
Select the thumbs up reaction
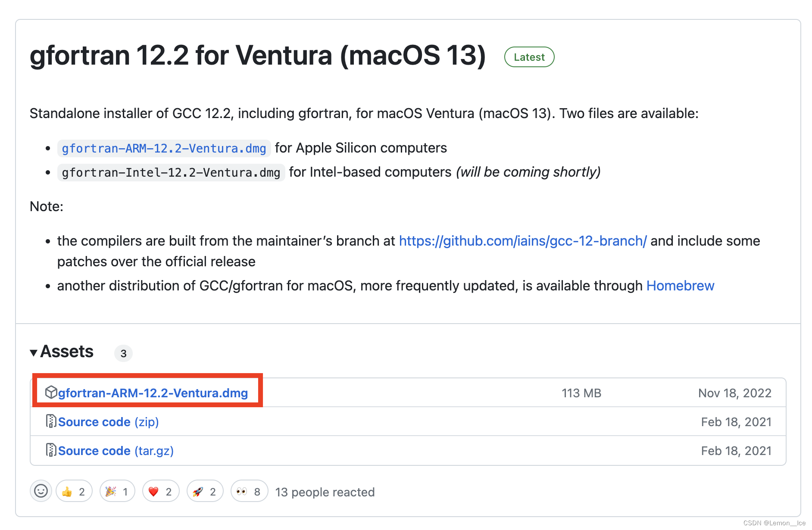pos(73,491)
